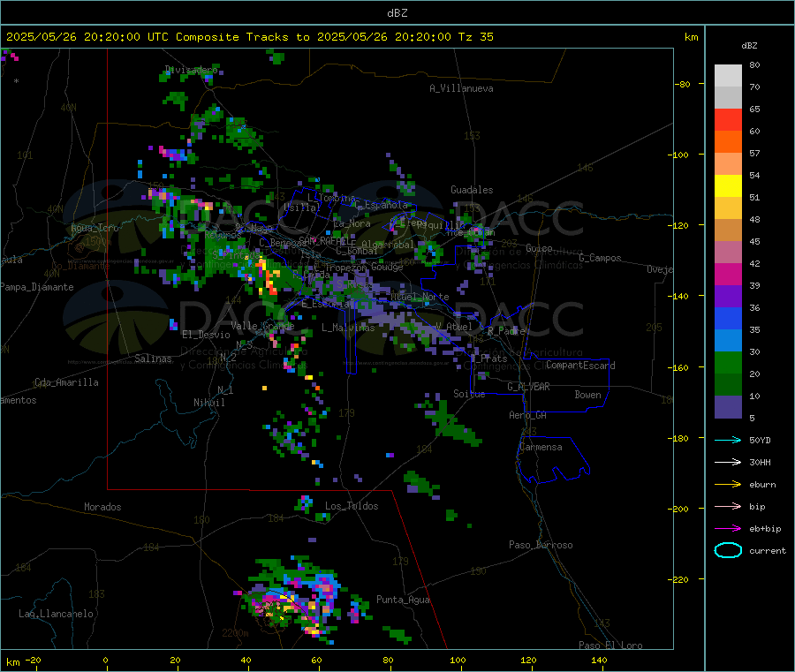Screen dimensions: 795x672
Task: Click the G_Campos location label
Action: (x=601, y=258)
